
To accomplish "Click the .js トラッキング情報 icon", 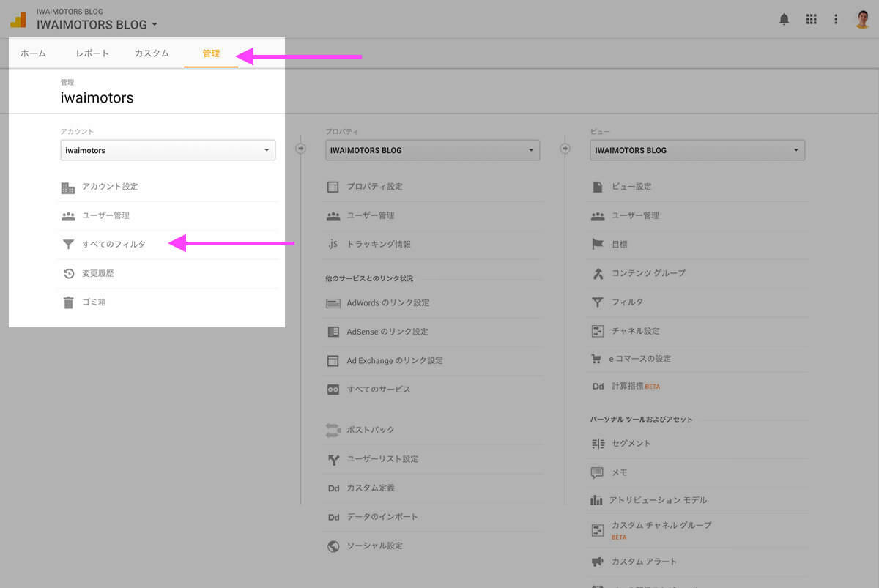I will (333, 245).
